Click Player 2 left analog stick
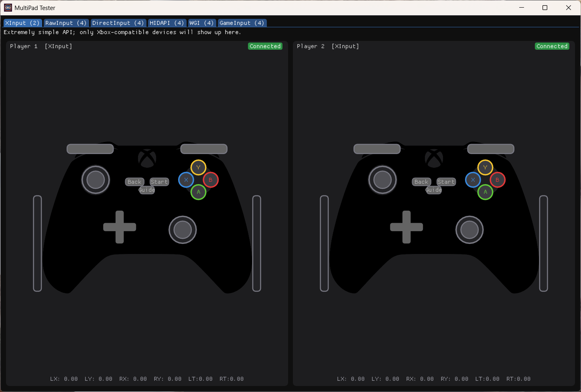Screen dimensions: 581x392 [382, 180]
